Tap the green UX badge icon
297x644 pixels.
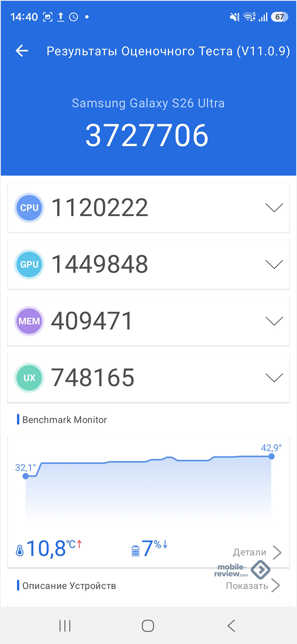29,378
